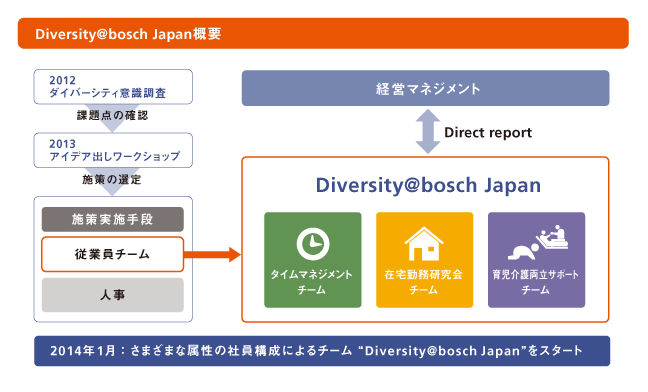Image resolution: width=648 pixels, height=392 pixels.
Task: Open the 2013 アイデア出しワークショップ box
Action: 113,150
